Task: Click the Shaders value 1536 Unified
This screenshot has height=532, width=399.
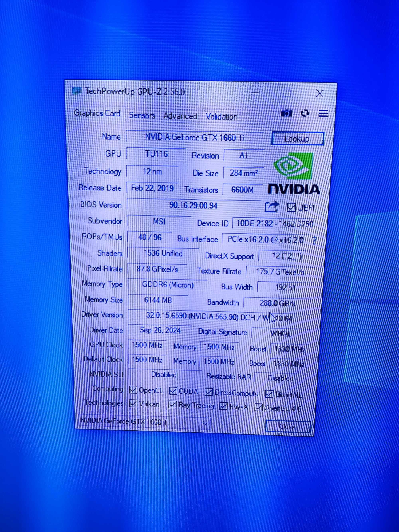Action: [x=163, y=253]
